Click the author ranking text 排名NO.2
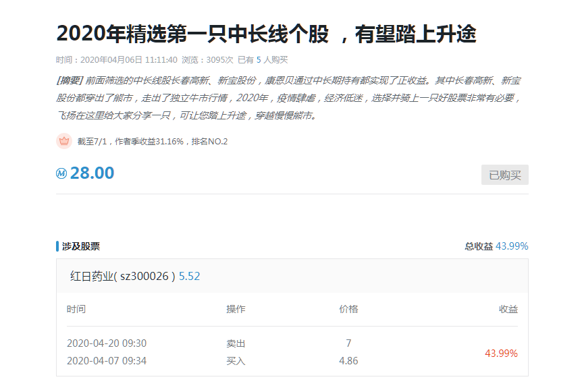The height and width of the screenshot is (392, 582). (x=209, y=141)
